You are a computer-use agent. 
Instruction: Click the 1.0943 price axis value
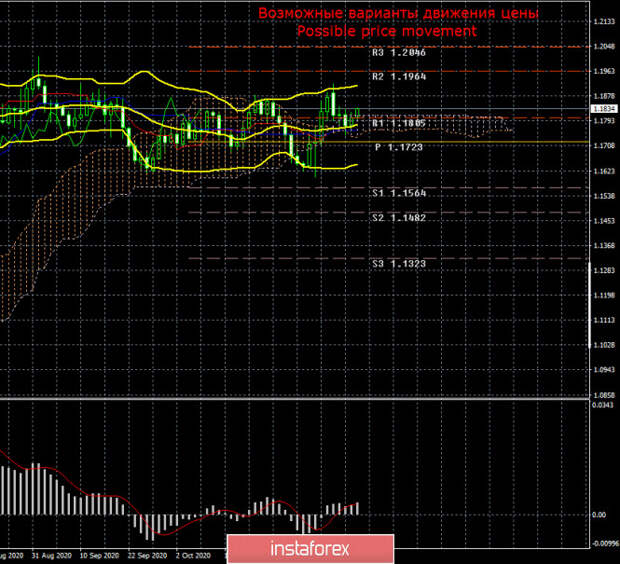[605, 370]
